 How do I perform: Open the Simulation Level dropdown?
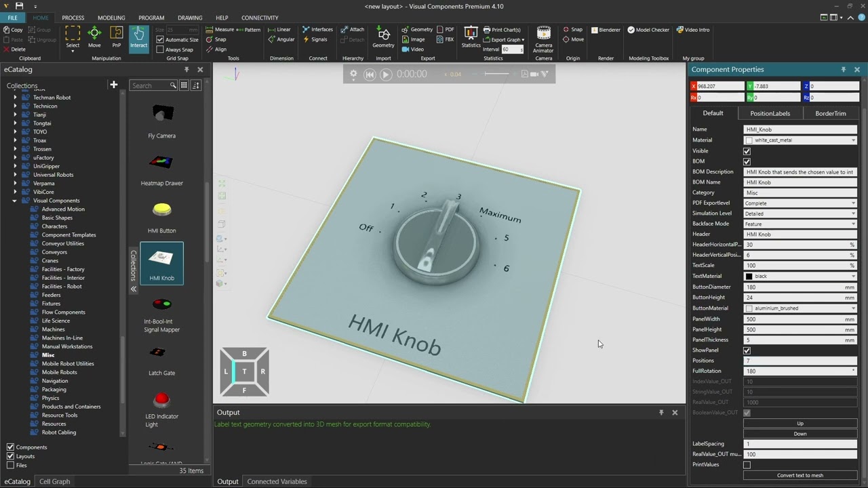(800, 213)
